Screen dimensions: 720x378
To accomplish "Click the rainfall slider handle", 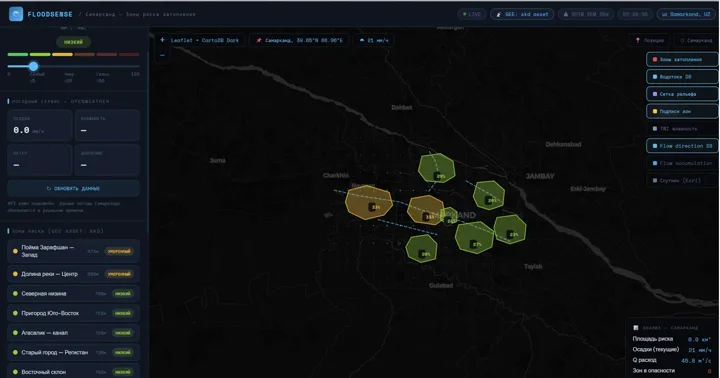I will tap(34, 66).
